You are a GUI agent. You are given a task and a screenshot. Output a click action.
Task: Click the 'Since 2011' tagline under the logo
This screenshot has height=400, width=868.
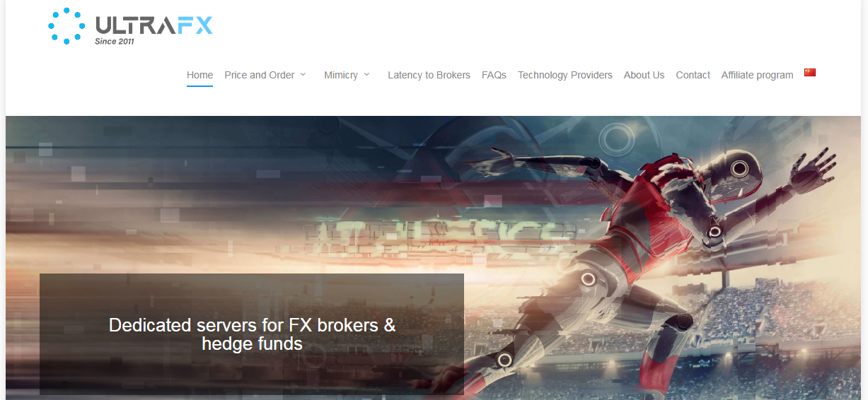(x=115, y=41)
